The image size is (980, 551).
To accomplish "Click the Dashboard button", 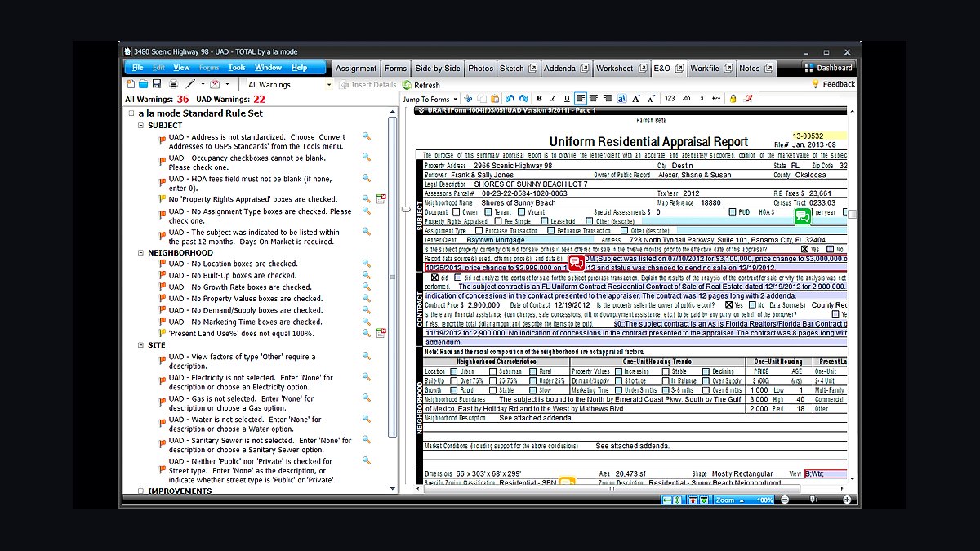I will tap(829, 68).
